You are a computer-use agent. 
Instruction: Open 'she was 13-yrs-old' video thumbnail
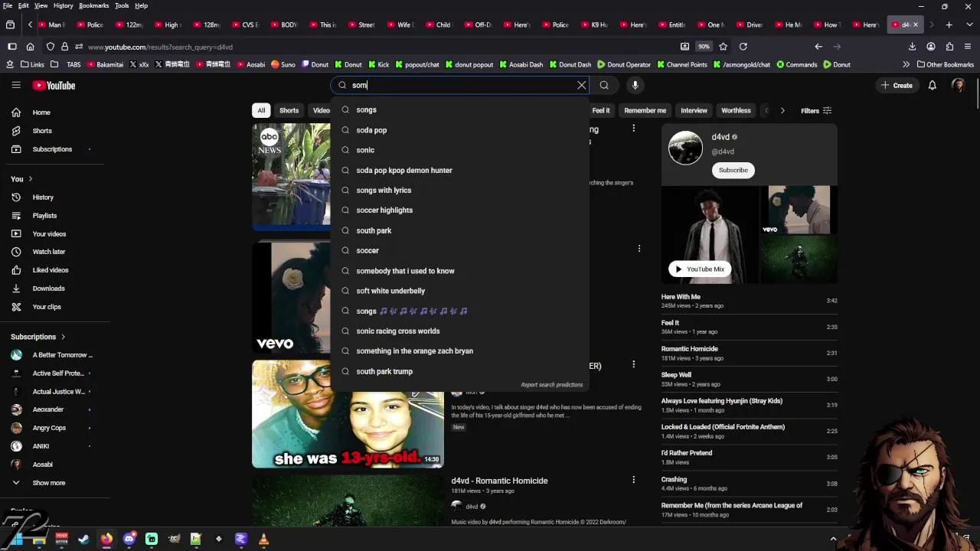point(348,414)
